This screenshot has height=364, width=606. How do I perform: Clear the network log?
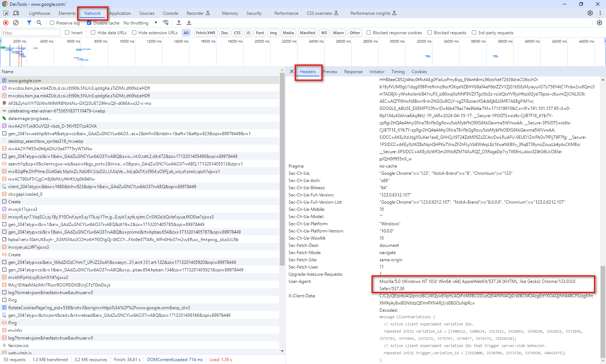pos(16,22)
